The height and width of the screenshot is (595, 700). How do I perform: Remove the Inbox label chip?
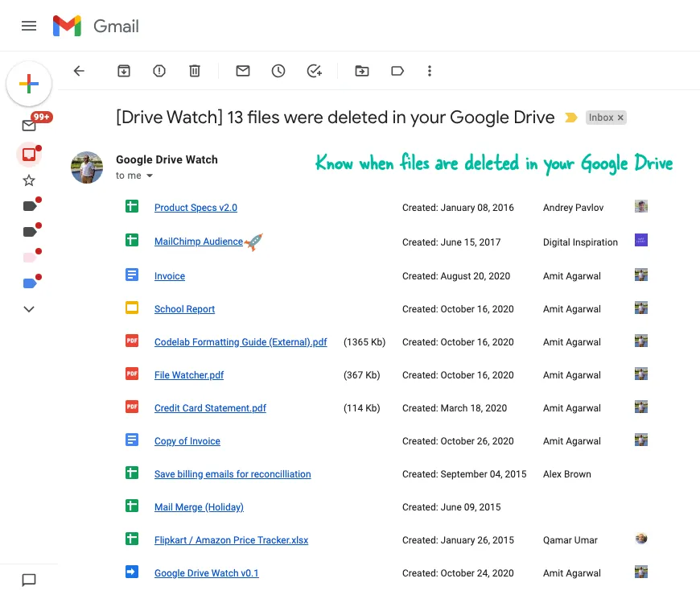(x=622, y=118)
